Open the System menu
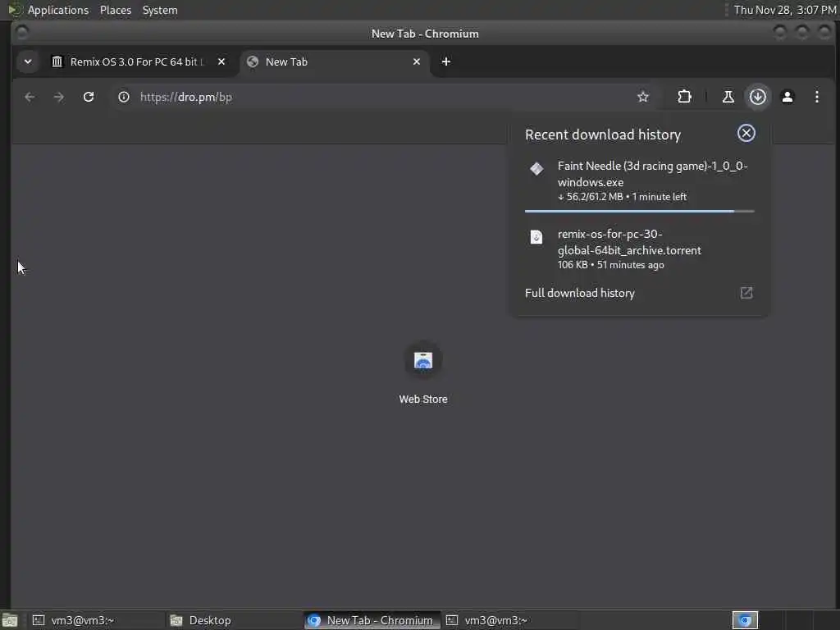840x630 pixels. (160, 10)
